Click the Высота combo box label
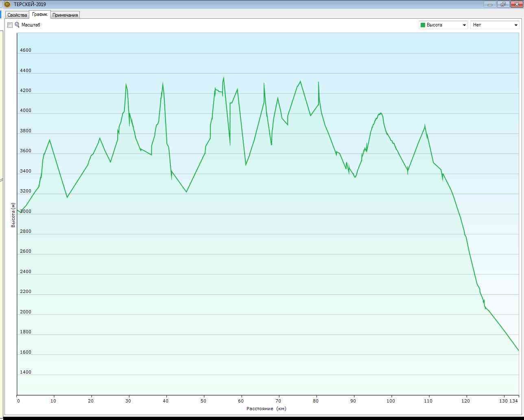 (x=434, y=25)
